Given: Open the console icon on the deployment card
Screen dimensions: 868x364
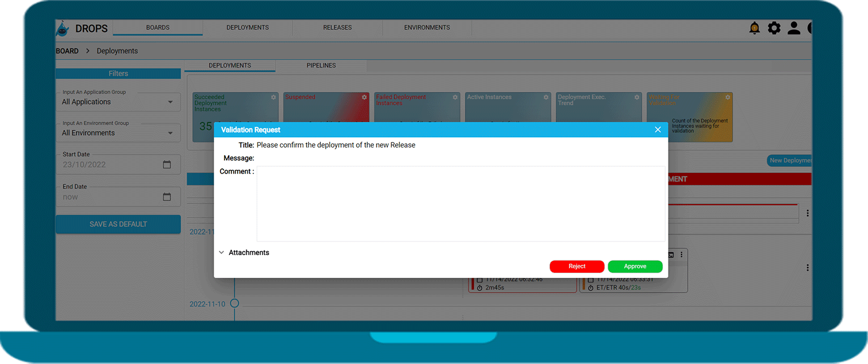Looking at the screenshot, I should click(x=671, y=255).
